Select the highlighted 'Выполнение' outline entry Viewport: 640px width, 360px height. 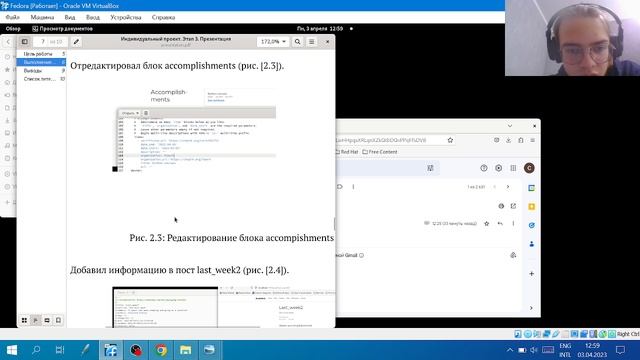click(41, 62)
